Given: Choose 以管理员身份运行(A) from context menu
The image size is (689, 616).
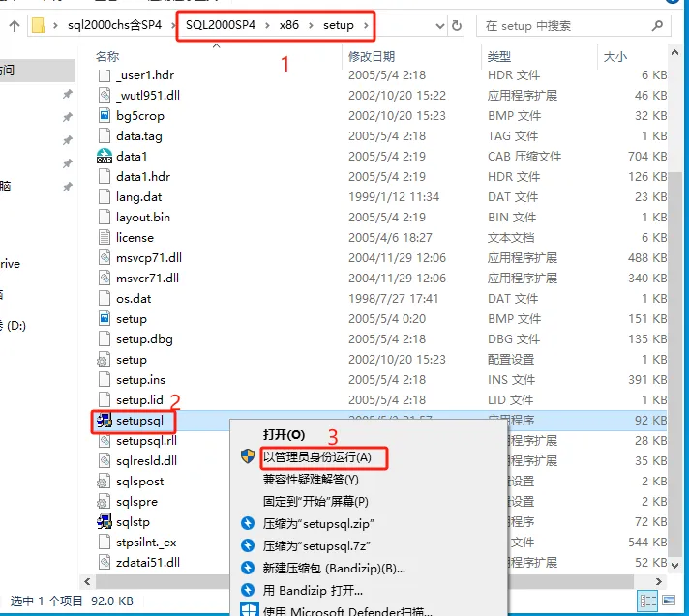Looking at the screenshot, I should [317, 457].
